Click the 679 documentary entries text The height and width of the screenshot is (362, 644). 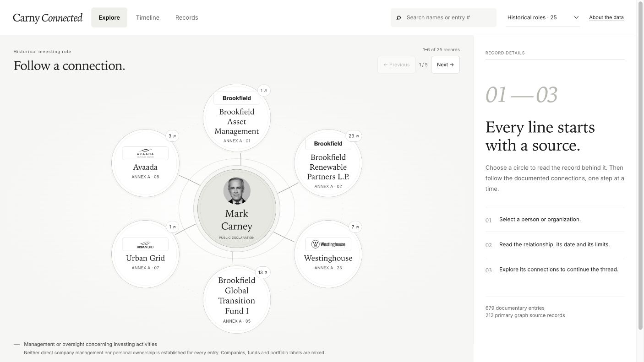(x=515, y=308)
